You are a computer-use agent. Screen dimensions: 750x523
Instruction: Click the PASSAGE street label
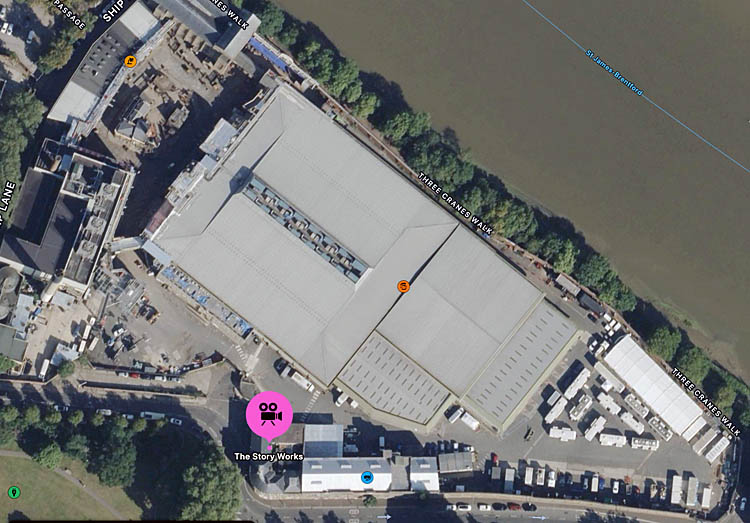70,14
